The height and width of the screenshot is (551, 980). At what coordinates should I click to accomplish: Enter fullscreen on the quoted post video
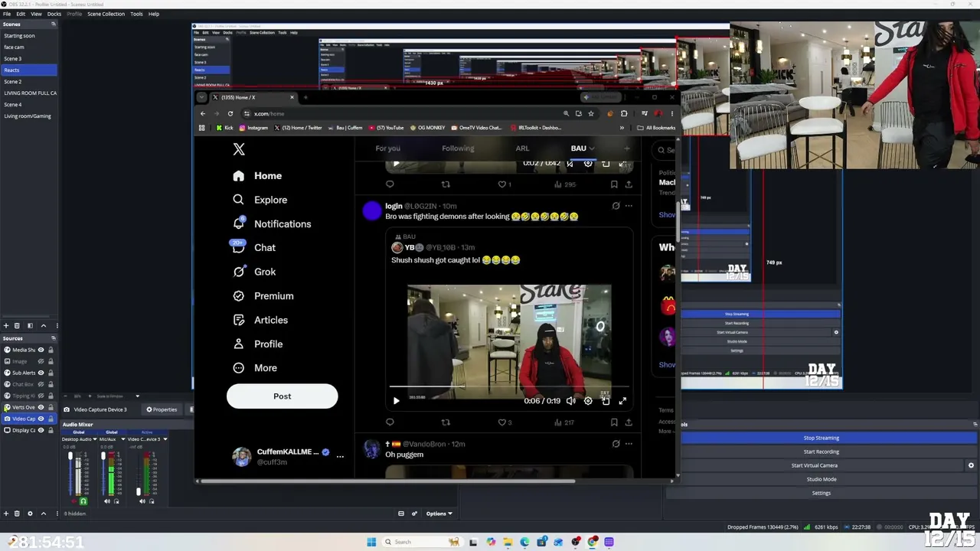coord(622,400)
